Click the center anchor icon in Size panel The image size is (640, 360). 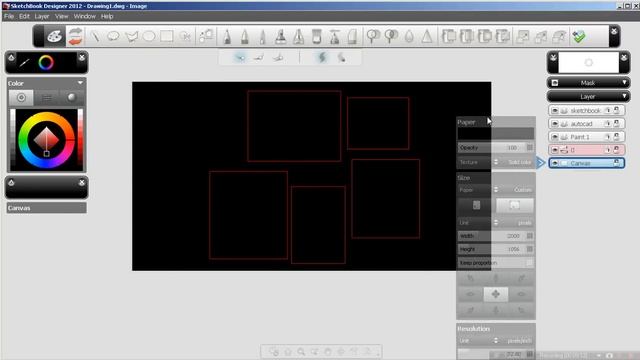click(496, 294)
